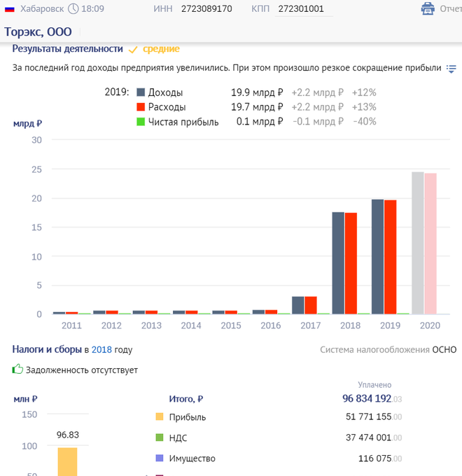The width and height of the screenshot is (462, 476).
Task: Click the thumbs-up no-debt icon
Action: point(17,369)
